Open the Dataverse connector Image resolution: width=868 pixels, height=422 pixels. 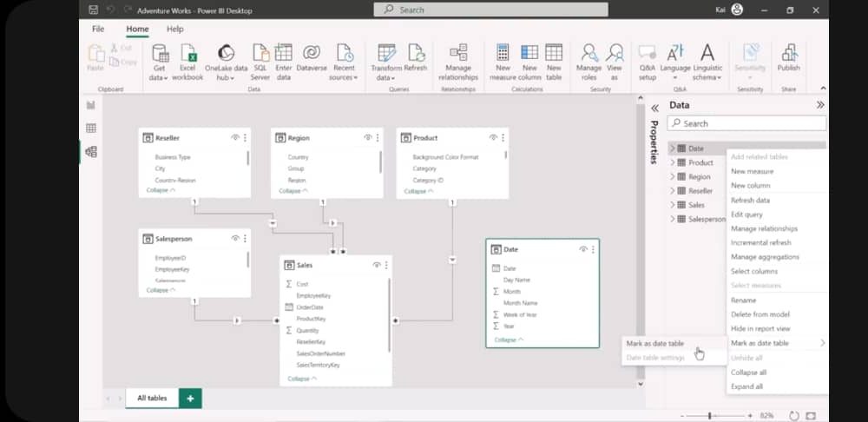pos(312,58)
